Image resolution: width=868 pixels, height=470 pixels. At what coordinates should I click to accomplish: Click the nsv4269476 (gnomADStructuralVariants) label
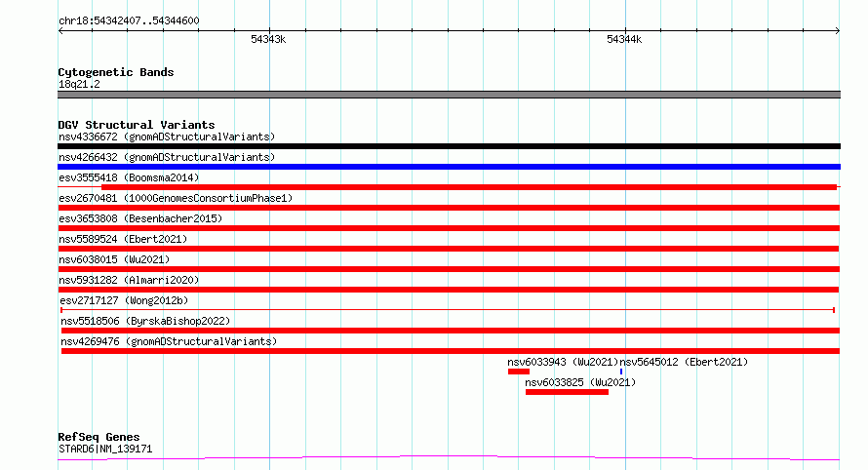tap(169, 341)
